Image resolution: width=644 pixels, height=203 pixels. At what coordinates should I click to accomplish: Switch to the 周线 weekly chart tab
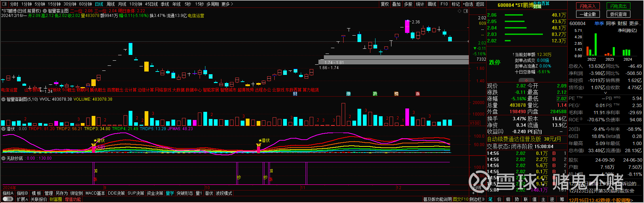111,4
